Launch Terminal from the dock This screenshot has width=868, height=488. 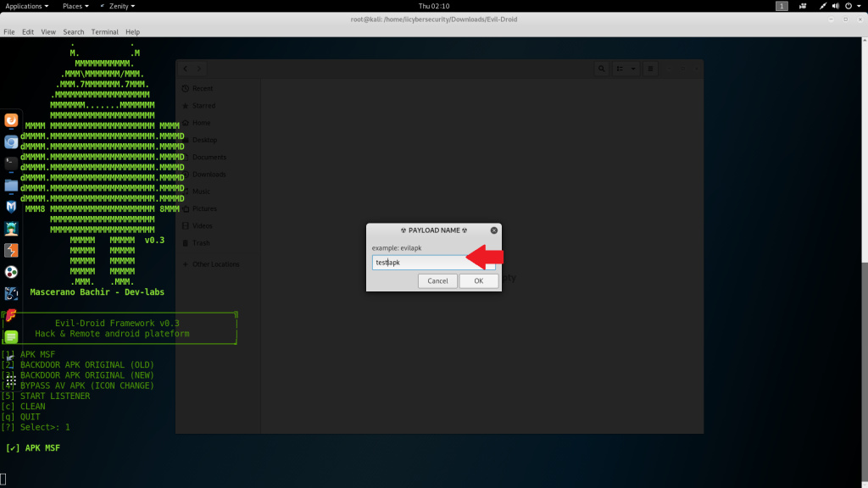11,163
